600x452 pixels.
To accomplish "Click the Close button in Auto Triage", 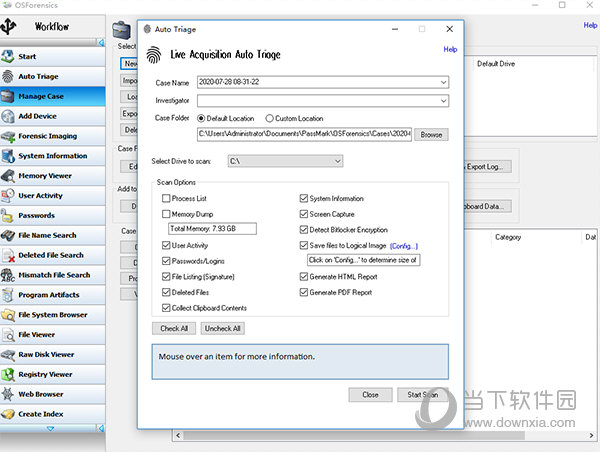I will [370, 395].
